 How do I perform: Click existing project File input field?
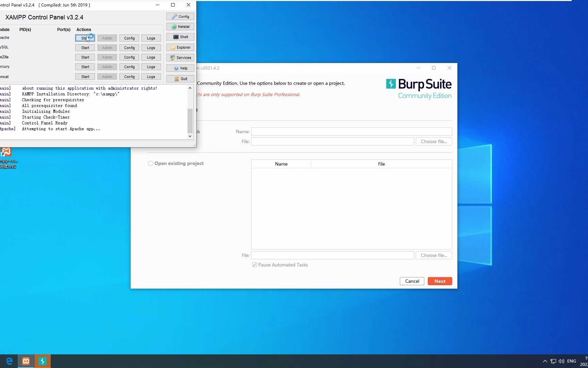[332, 255]
